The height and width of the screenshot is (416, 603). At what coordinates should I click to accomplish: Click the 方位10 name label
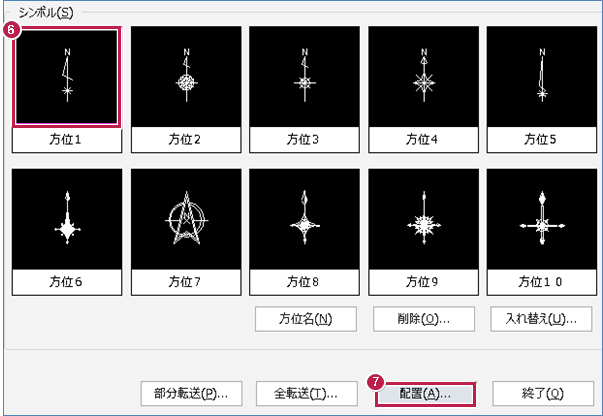click(x=542, y=282)
